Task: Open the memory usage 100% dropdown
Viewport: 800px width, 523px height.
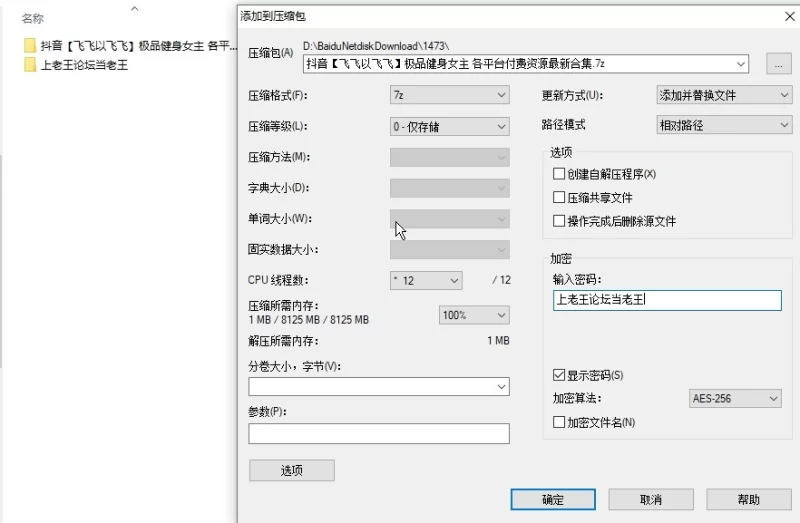Action: point(474,315)
